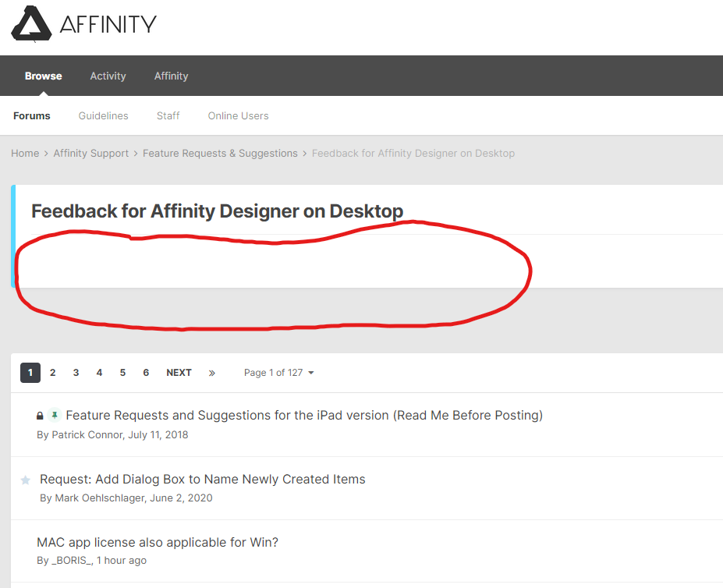Click the Affinity logo icon

(x=31, y=24)
